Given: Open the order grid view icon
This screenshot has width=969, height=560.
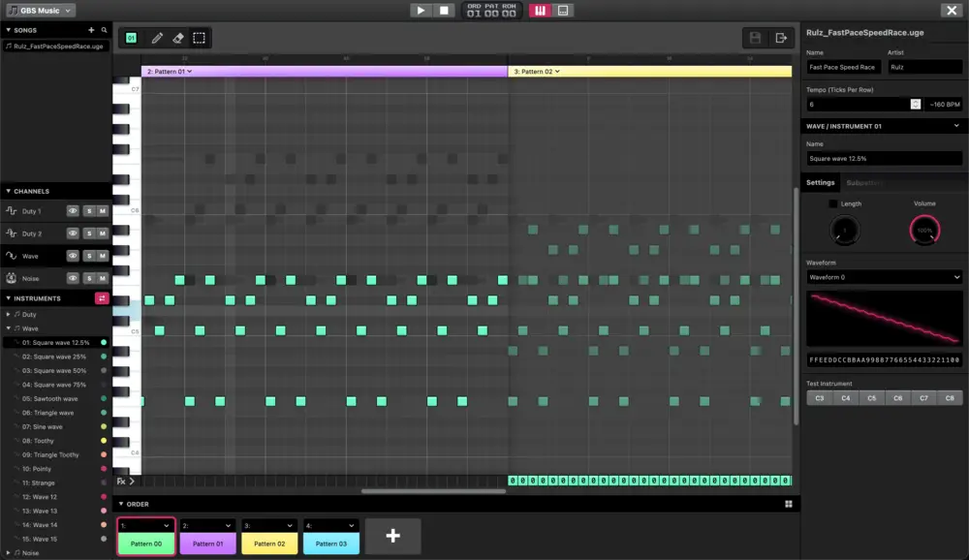Looking at the screenshot, I should pyautogui.click(x=789, y=504).
